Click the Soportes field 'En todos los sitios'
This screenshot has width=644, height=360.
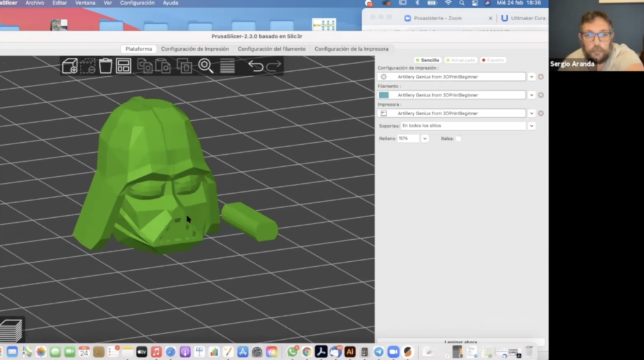point(463,126)
